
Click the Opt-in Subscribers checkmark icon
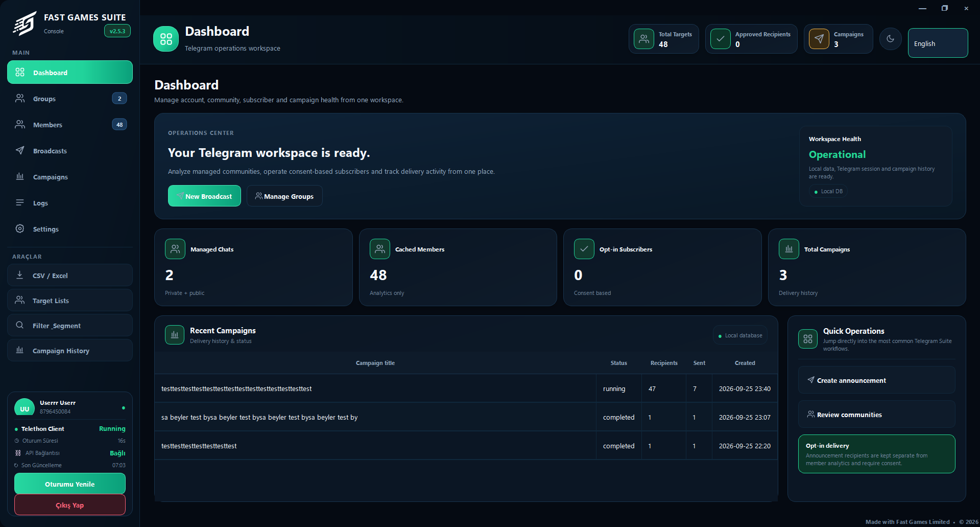coord(584,249)
